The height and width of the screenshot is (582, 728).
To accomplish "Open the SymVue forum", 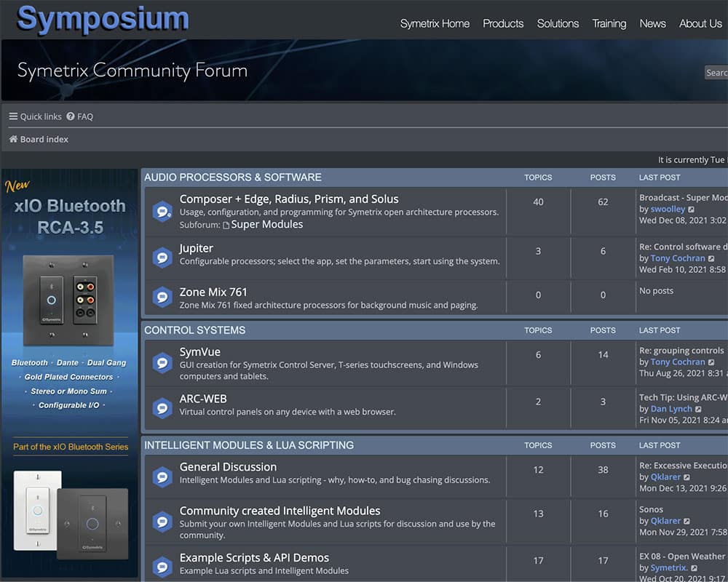I will point(200,352).
